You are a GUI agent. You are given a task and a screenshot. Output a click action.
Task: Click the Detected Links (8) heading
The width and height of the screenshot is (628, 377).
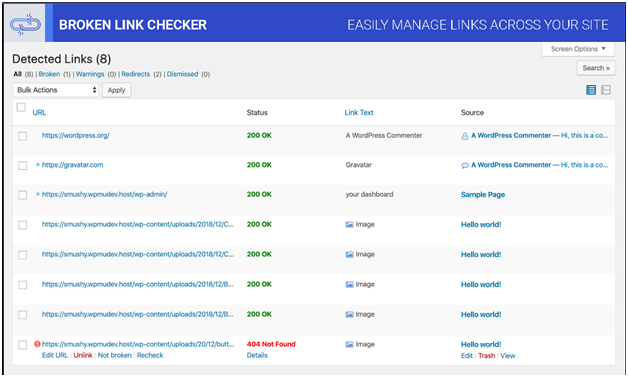[x=62, y=59]
